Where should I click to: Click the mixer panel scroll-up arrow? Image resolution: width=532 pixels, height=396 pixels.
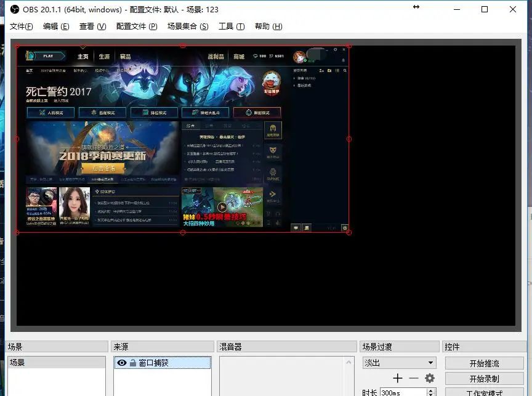pos(349,362)
